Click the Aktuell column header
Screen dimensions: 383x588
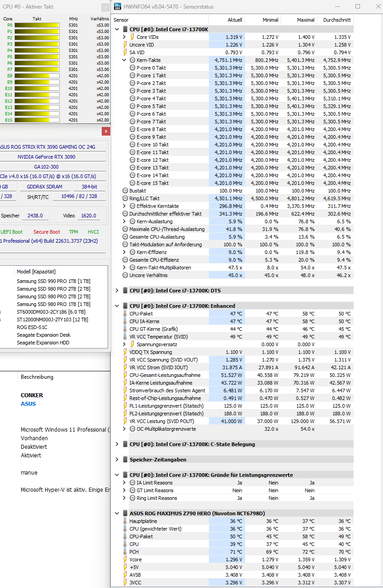227,20
